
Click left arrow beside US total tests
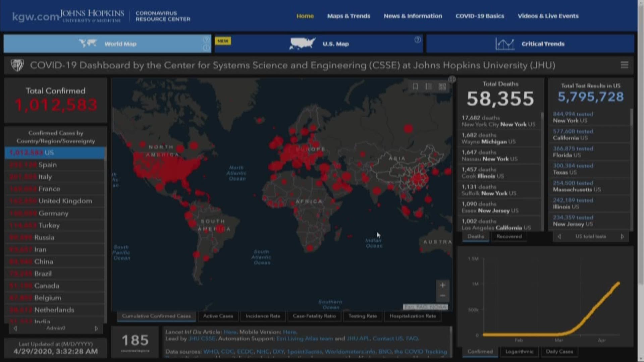coord(559,236)
